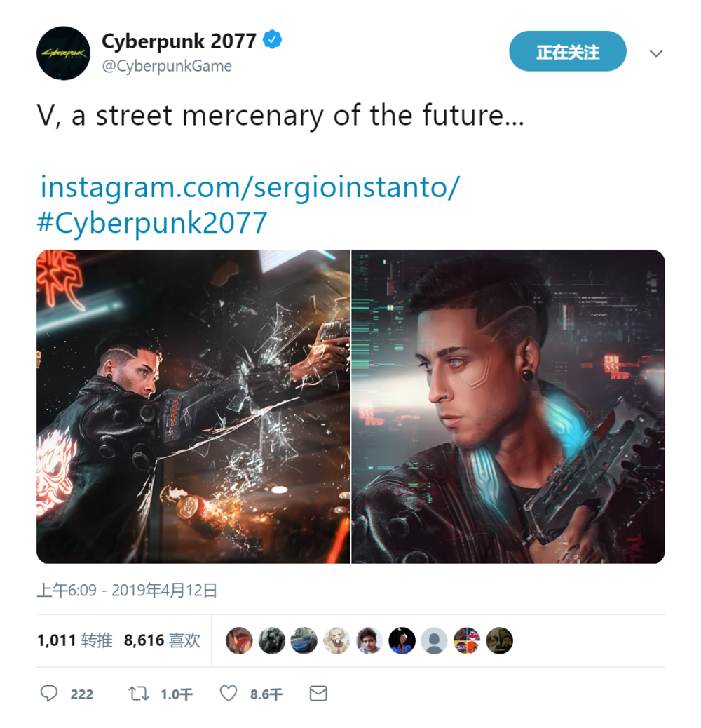
Task: Toggle the 正在关注 following button
Action: click(568, 51)
